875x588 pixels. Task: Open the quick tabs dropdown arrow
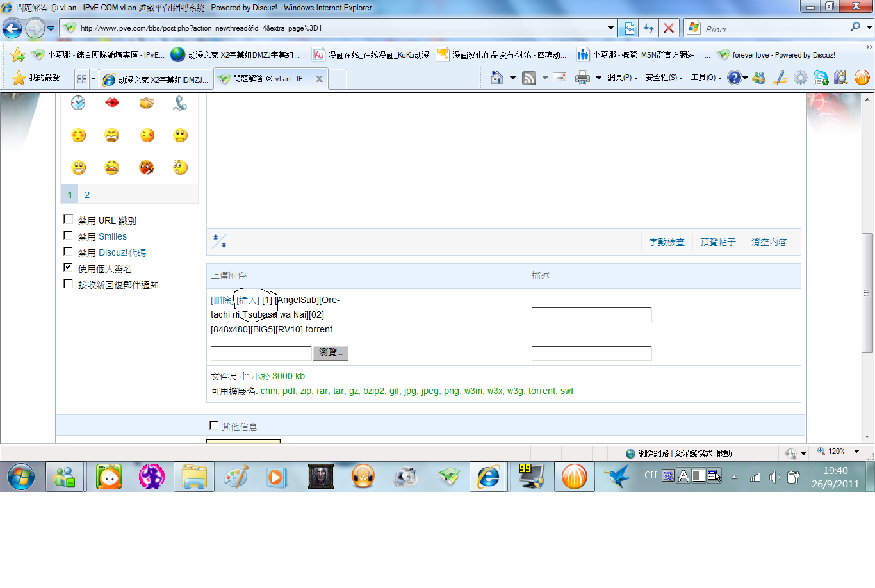click(94, 79)
